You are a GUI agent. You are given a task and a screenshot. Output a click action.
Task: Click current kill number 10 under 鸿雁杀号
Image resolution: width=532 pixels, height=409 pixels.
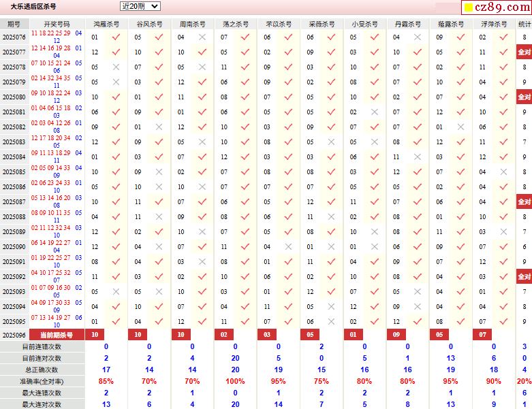tap(95, 335)
